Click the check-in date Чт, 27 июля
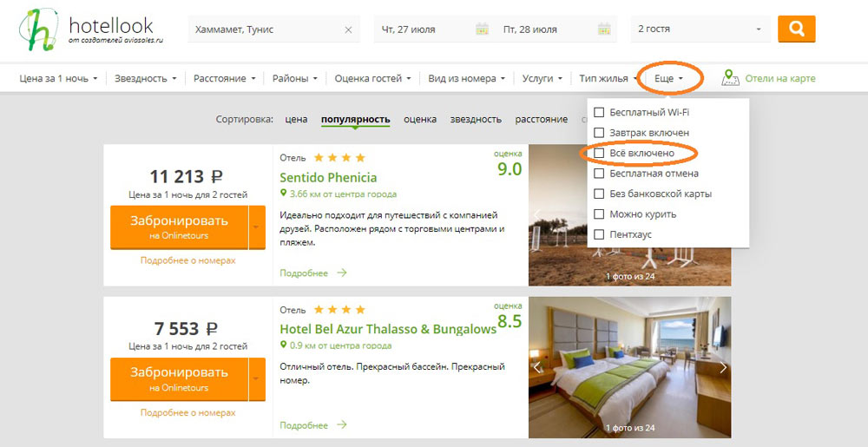 (x=408, y=30)
